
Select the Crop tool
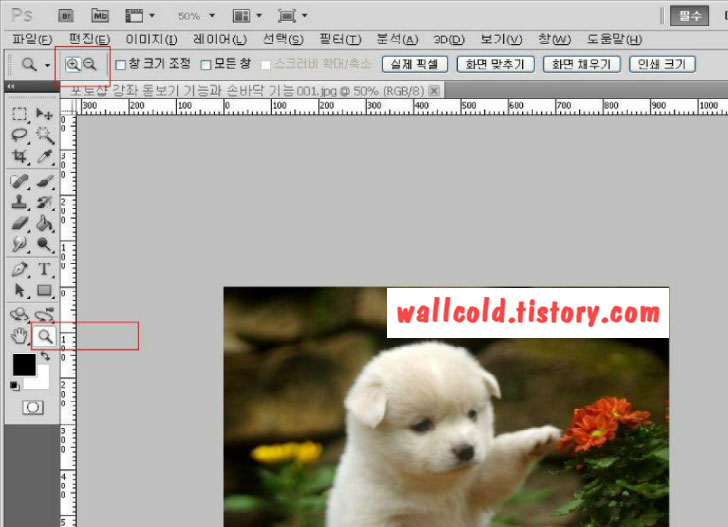point(19,156)
